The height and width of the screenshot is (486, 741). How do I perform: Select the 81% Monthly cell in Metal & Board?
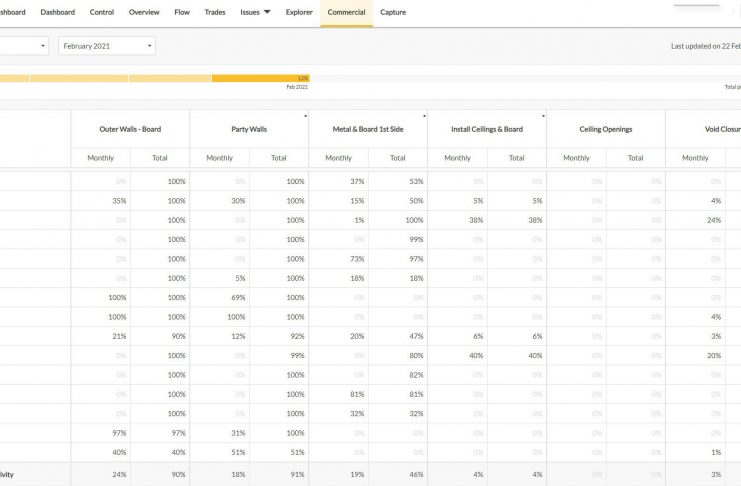[357, 394]
